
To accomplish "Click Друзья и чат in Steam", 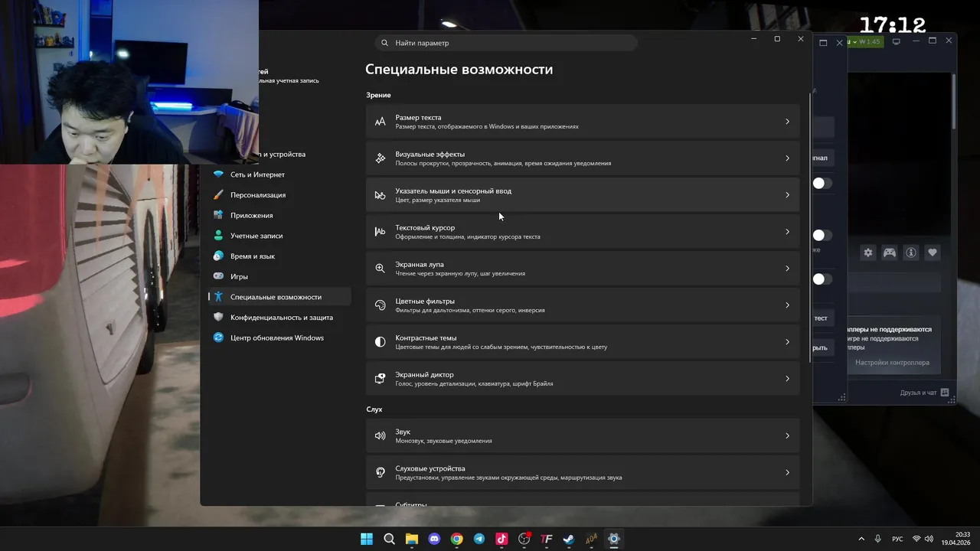I will pyautogui.click(x=918, y=393).
